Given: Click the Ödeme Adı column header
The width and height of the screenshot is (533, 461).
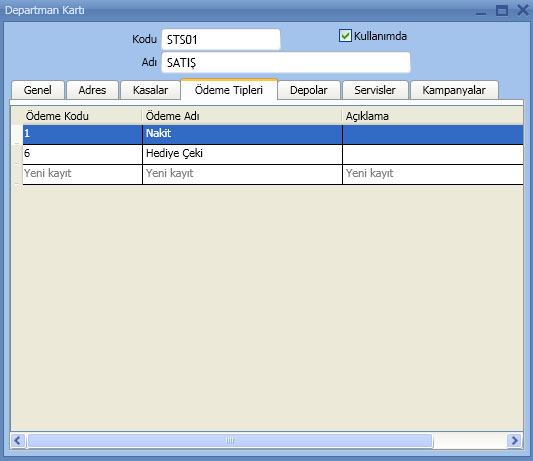Looking at the screenshot, I should pos(242,116).
